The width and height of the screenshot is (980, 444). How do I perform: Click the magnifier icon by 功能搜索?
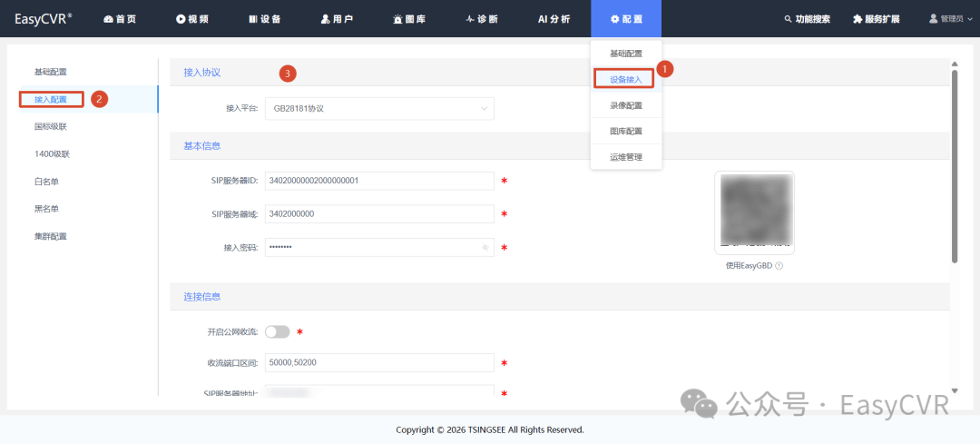coord(789,19)
